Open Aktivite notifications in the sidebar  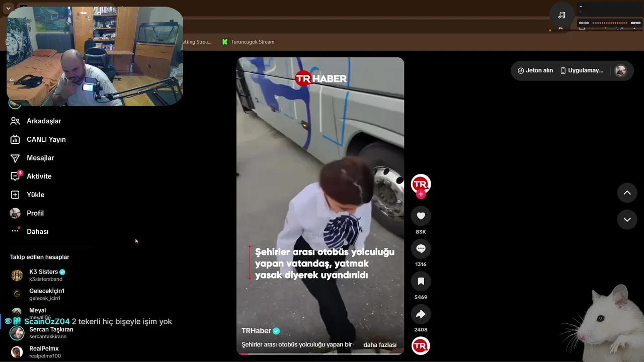point(31,176)
